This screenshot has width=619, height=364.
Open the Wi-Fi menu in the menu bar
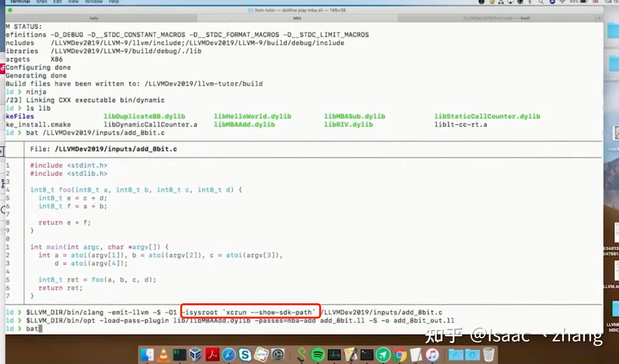pos(562,2)
